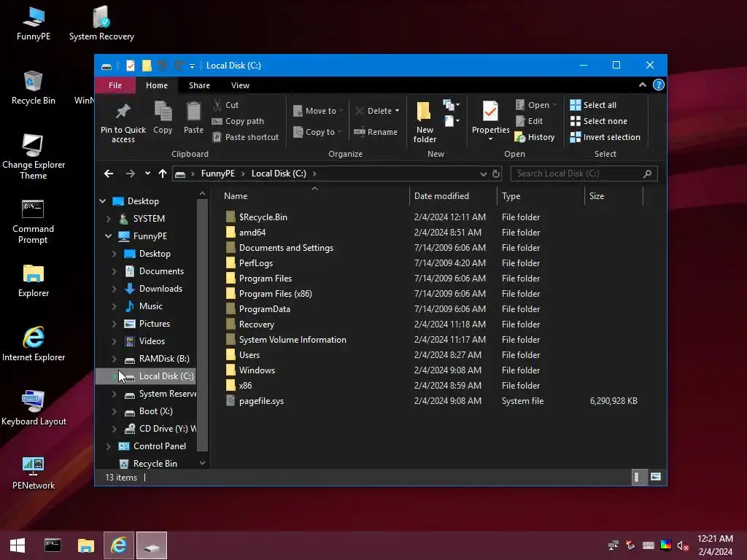
Task: Switch to the Share ribbon tab
Action: [x=199, y=85]
